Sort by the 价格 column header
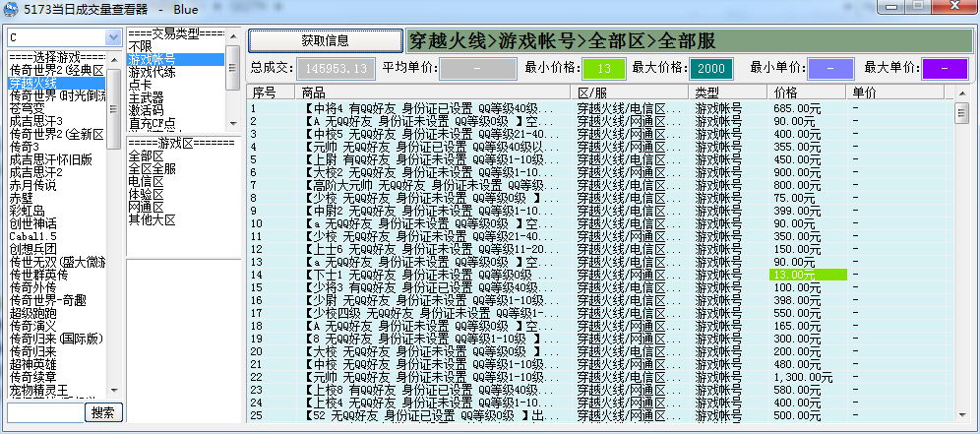 pos(808,93)
